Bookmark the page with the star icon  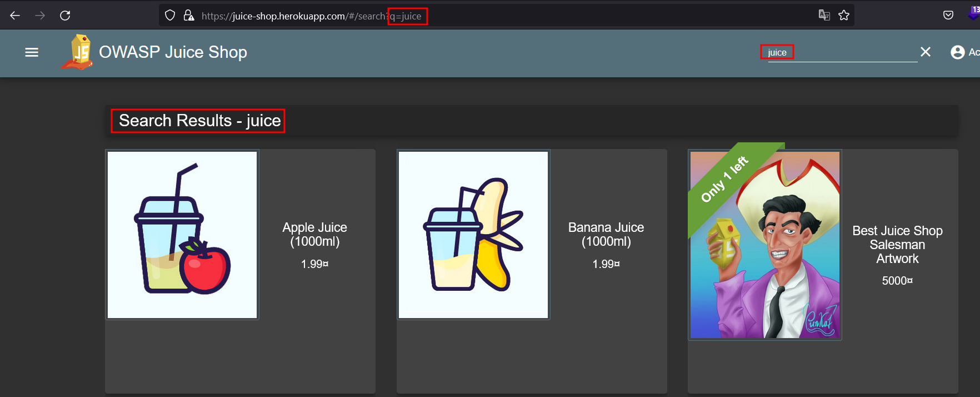[844, 16]
